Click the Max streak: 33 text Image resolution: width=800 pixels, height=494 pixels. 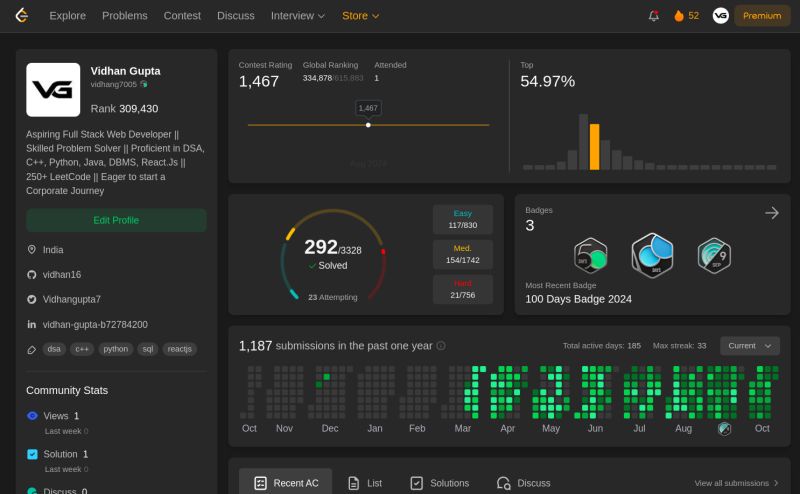tap(680, 346)
